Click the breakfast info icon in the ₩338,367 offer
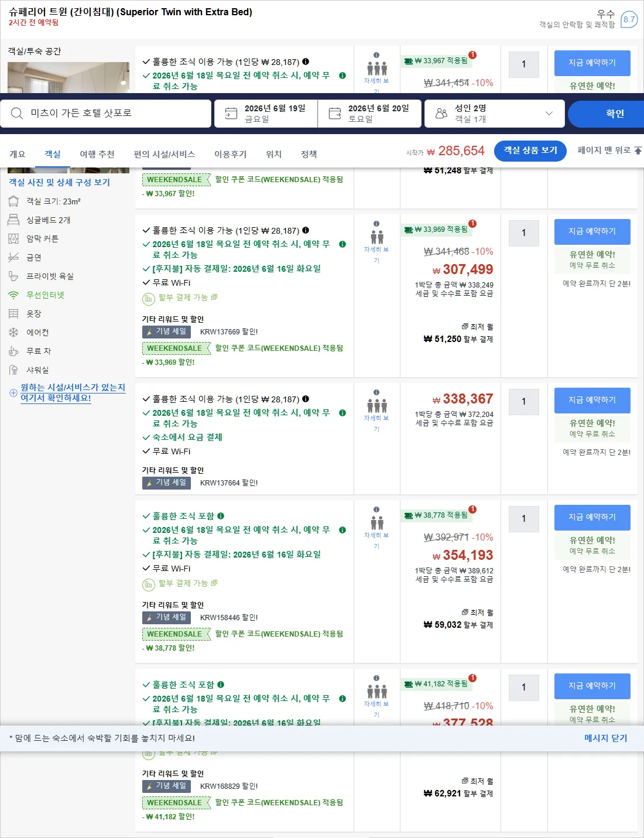 point(306,399)
